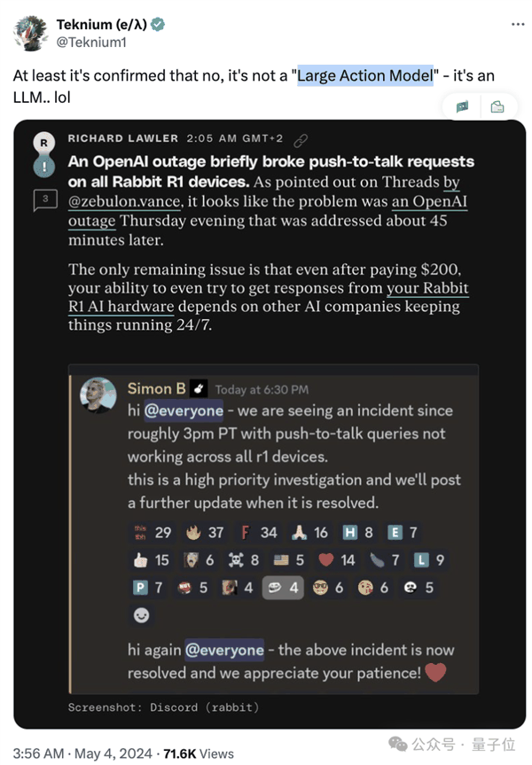Click the add reaction smiley icon

tap(141, 615)
